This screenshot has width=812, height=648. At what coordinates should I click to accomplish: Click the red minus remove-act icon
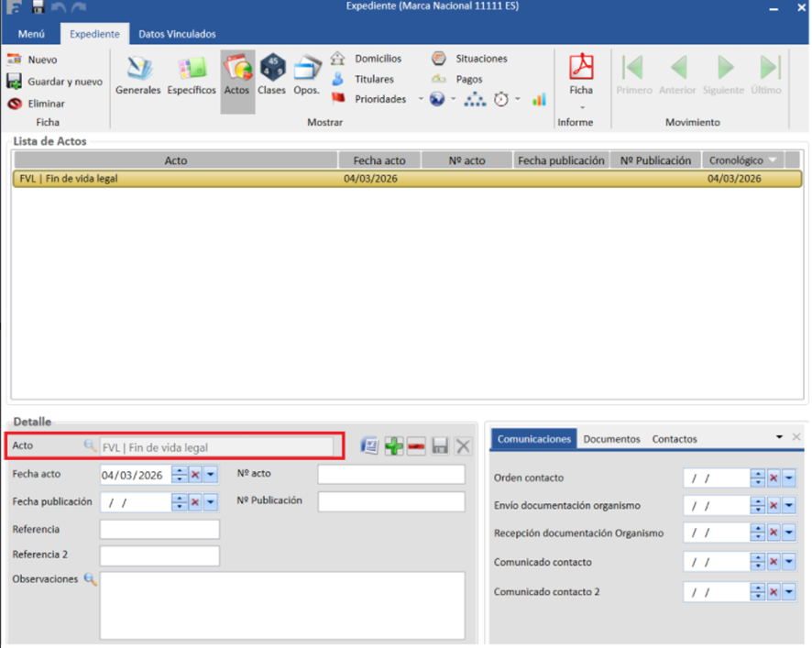pos(417,446)
